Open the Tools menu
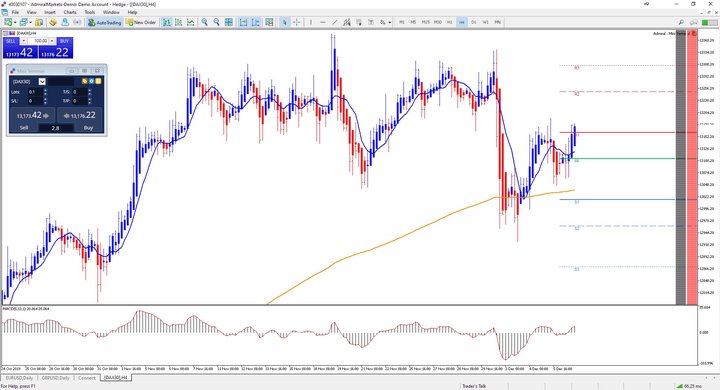 [90, 12]
